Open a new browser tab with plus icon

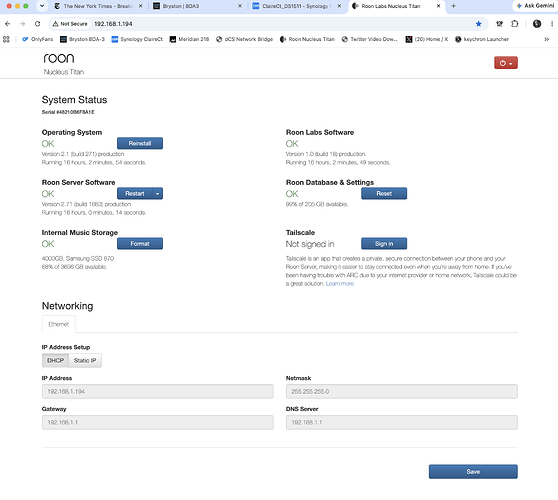(453, 6)
